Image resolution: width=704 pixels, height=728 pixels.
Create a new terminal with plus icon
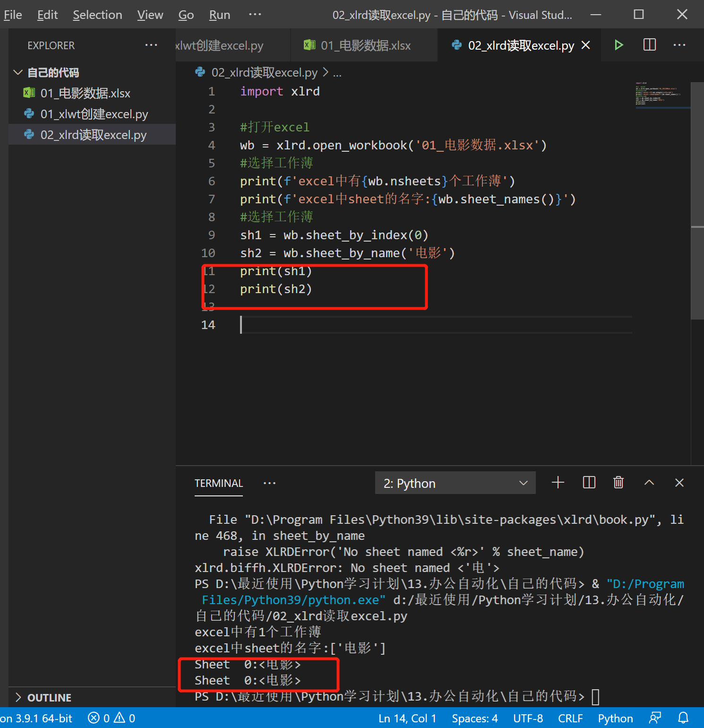[x=558, y=482]
